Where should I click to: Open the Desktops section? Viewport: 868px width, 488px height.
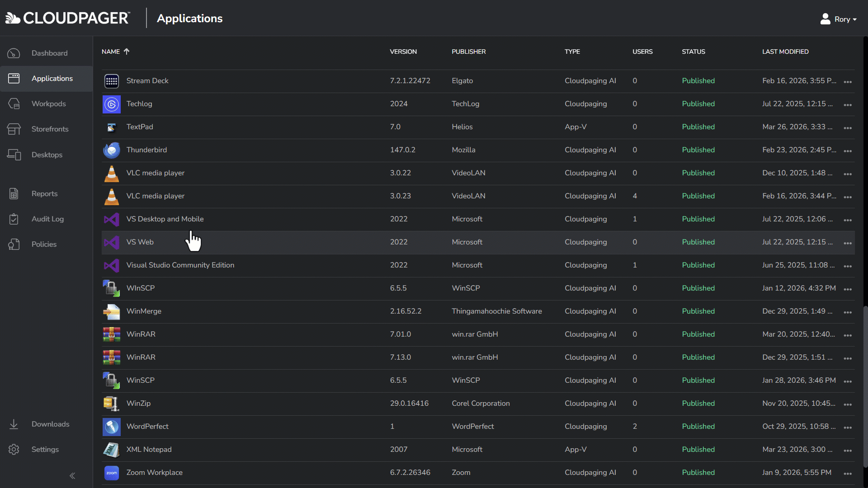click(46, 155)
